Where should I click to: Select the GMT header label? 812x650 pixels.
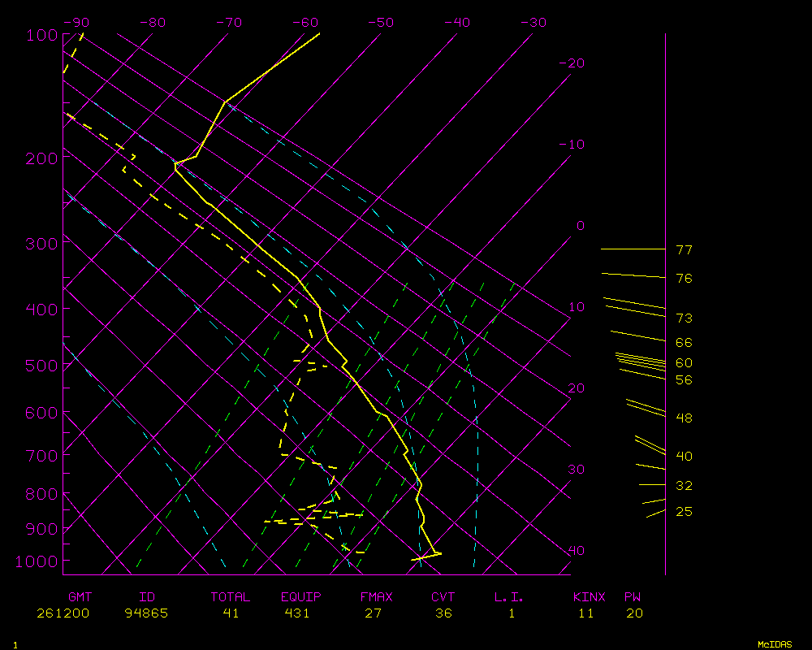80,597
